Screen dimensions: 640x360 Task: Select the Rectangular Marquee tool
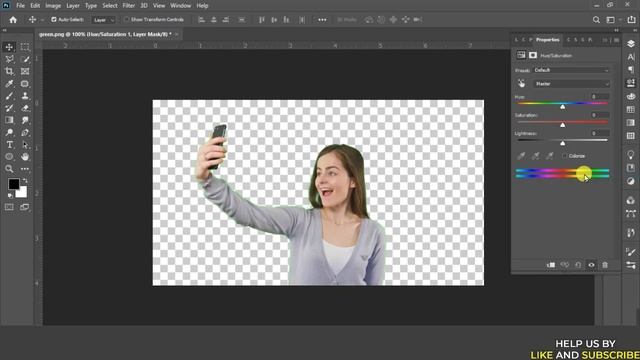pos(25,47)
